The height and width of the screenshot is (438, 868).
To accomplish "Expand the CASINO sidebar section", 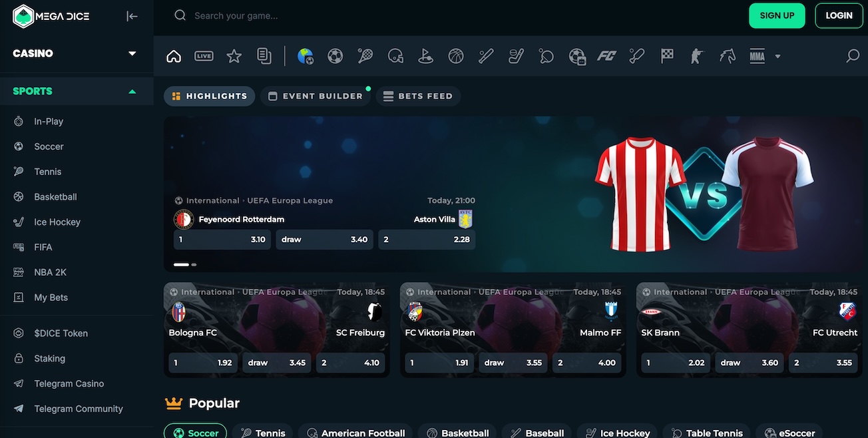I will pos(132,53).
